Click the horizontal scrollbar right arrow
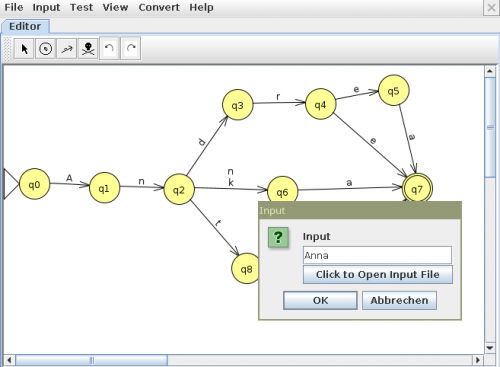Image resolution: width=500 pixels, height=367 pixels. [x=478, y=360]
